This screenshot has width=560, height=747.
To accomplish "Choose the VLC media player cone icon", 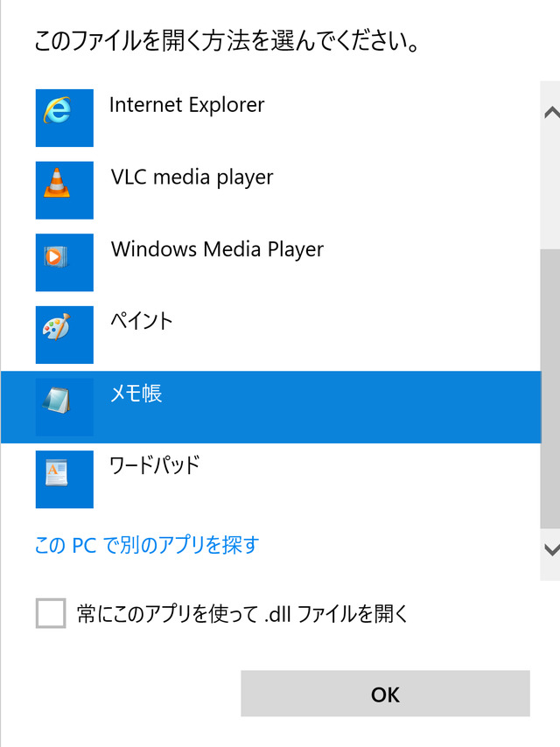I will 65,190.
